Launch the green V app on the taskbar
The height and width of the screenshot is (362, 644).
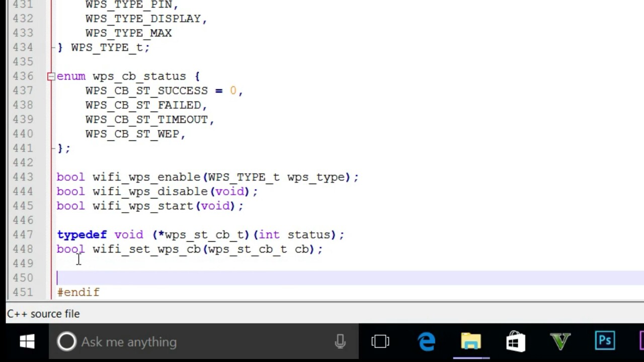coord(560,342)
